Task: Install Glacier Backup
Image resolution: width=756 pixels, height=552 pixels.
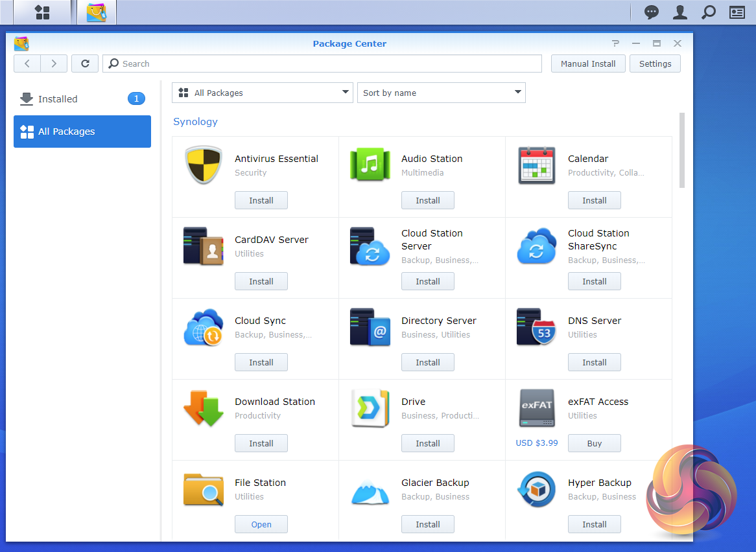Action: (x=428, y=524)
